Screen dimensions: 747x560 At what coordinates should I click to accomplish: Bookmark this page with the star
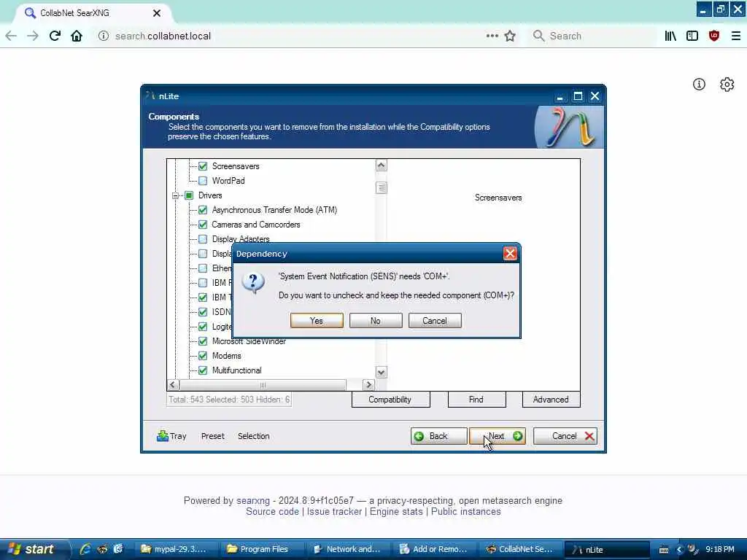pos(510,36)
